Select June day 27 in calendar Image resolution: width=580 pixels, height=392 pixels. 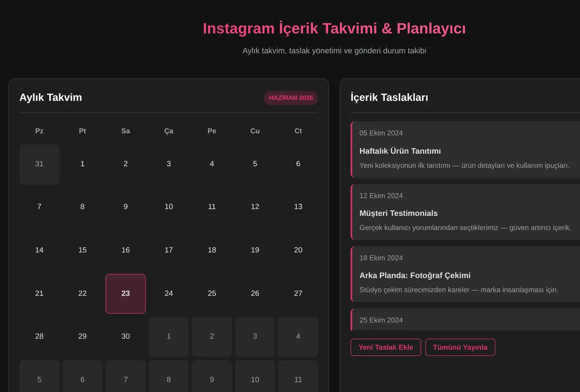298,293
